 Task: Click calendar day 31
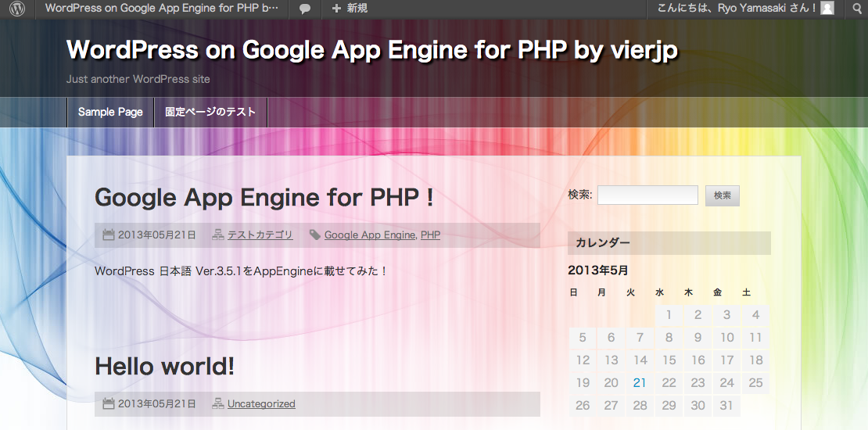pyautogui.click(x=726, y=406)
